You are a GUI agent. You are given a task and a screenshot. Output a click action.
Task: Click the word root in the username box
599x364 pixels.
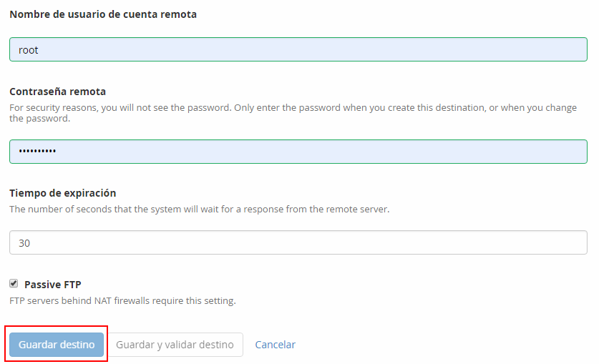pyautogui.click(x=29, y=50)
